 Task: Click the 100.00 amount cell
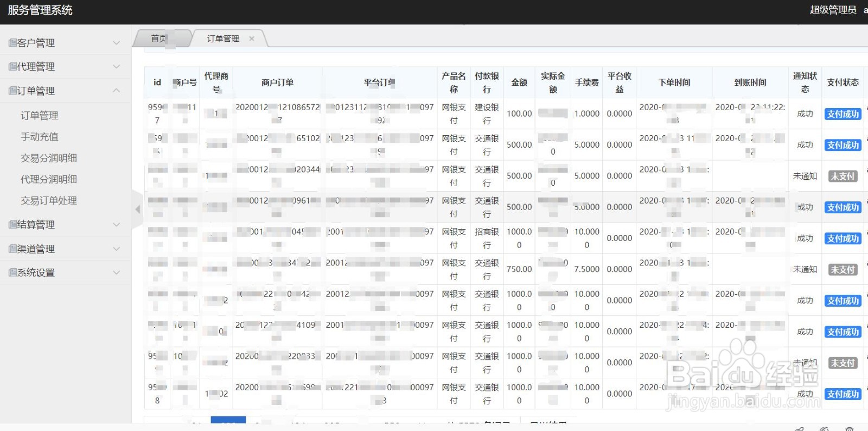(x=519, y=114)
